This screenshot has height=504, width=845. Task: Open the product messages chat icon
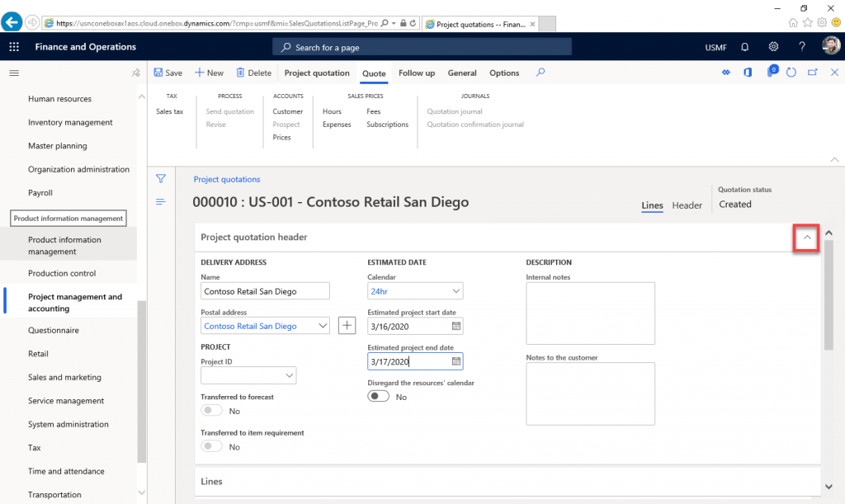click(772, 73)
